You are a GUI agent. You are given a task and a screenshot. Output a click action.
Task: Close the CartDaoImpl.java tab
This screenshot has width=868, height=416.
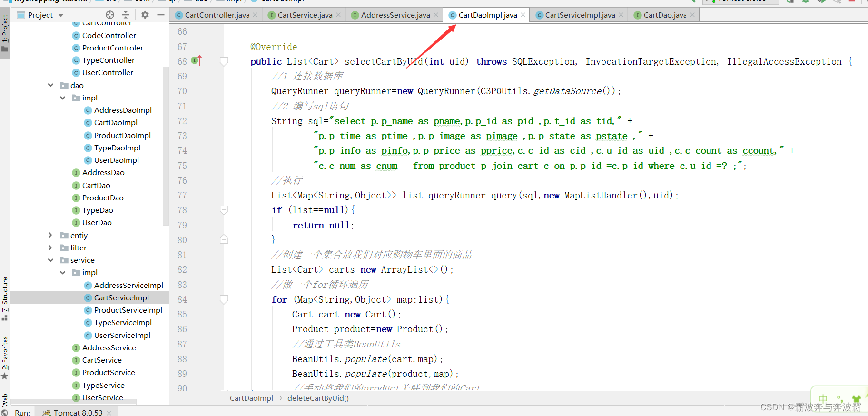click(x=523, y=15)
